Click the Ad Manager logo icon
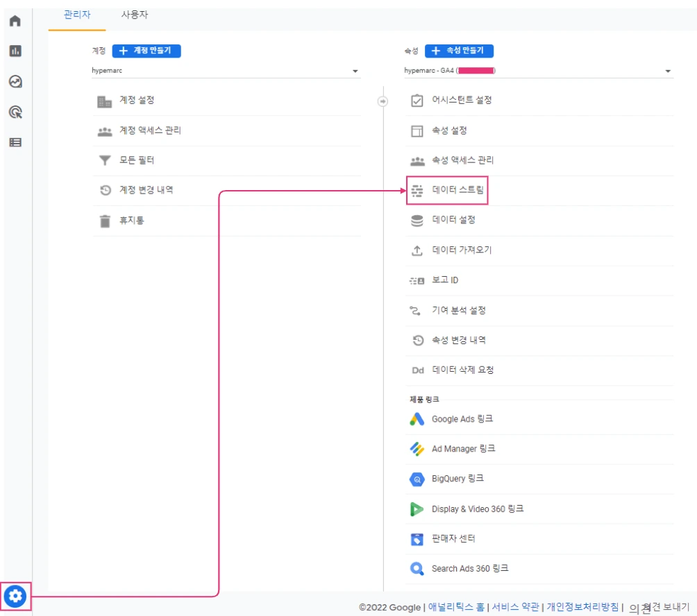 [x=417, y=449]
